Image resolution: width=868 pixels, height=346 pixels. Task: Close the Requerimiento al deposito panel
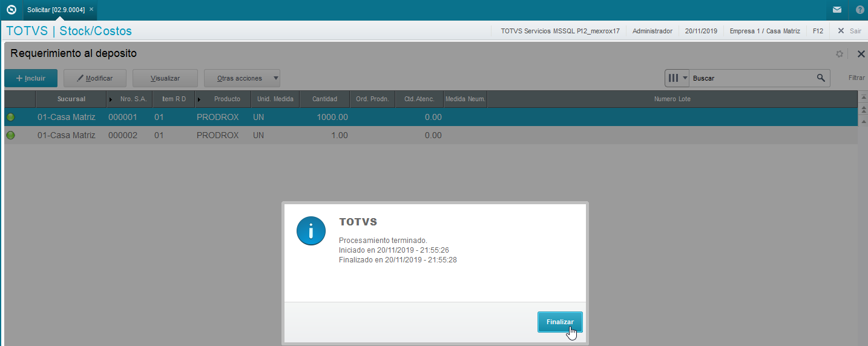click(x=861, y=54)
